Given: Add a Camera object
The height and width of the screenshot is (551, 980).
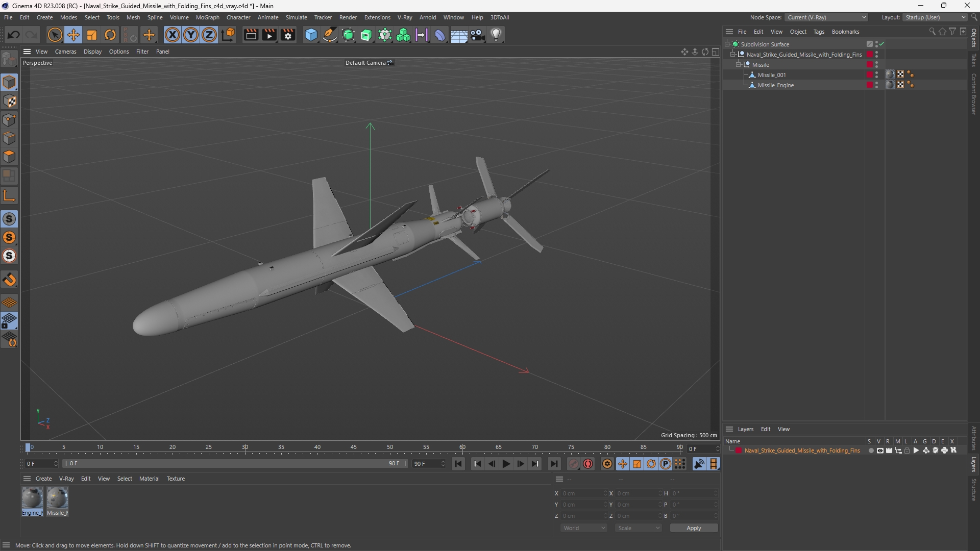Looking at the screenshot, I should pyautogui.click(x=478, y=35).
